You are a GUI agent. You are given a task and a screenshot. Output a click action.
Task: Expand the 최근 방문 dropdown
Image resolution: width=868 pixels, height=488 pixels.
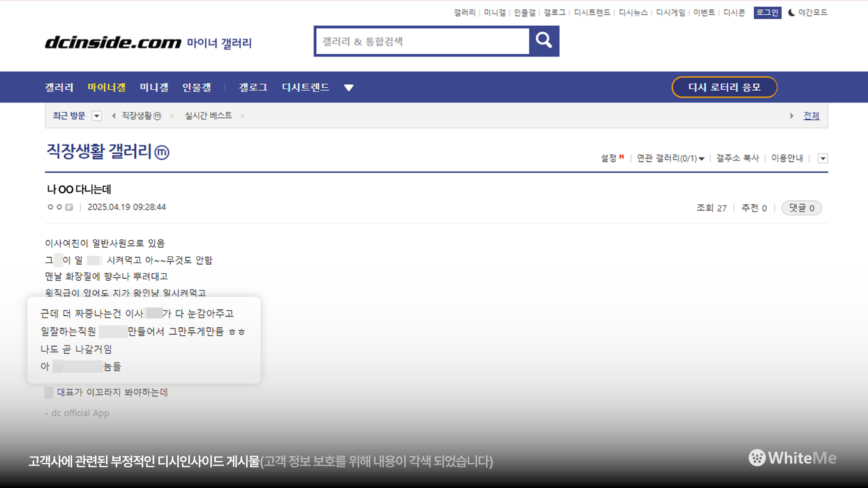tap(97, 116)
